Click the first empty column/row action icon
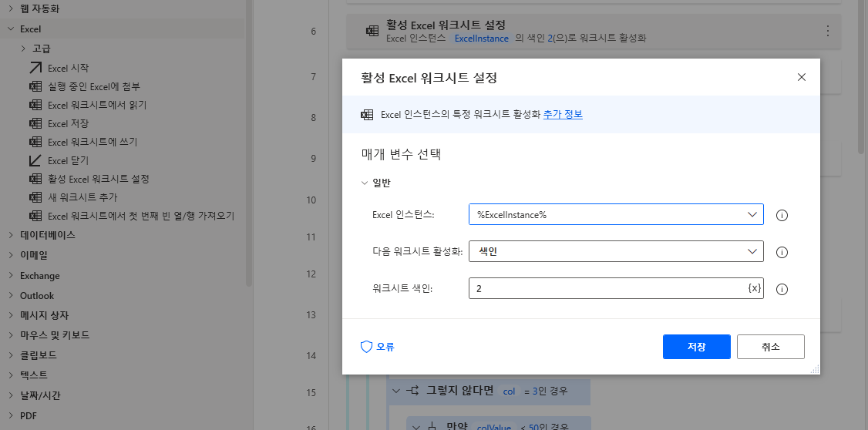The height and width of the screenshot is (430, 868). coord(35,216)
